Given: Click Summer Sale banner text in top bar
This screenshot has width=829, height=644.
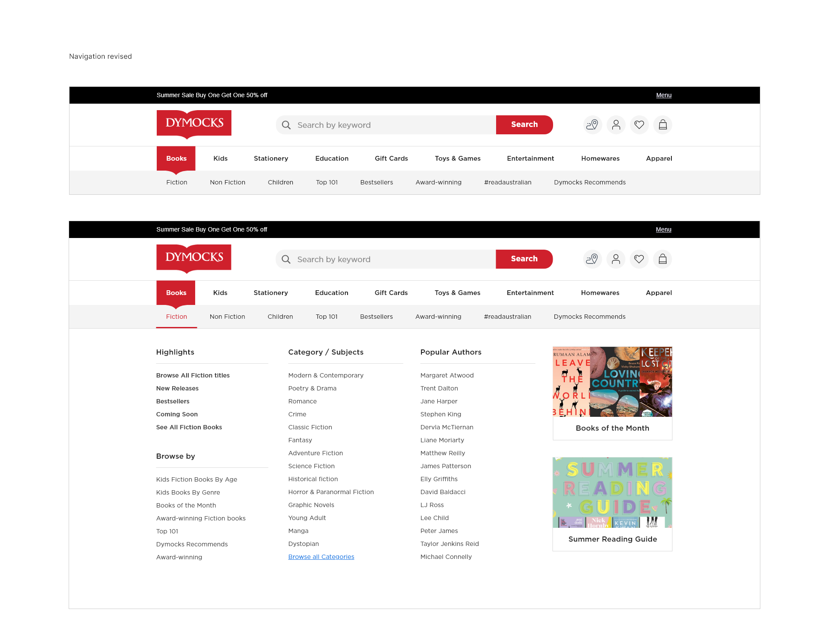Looking at the screenshot, I should 212,95.
